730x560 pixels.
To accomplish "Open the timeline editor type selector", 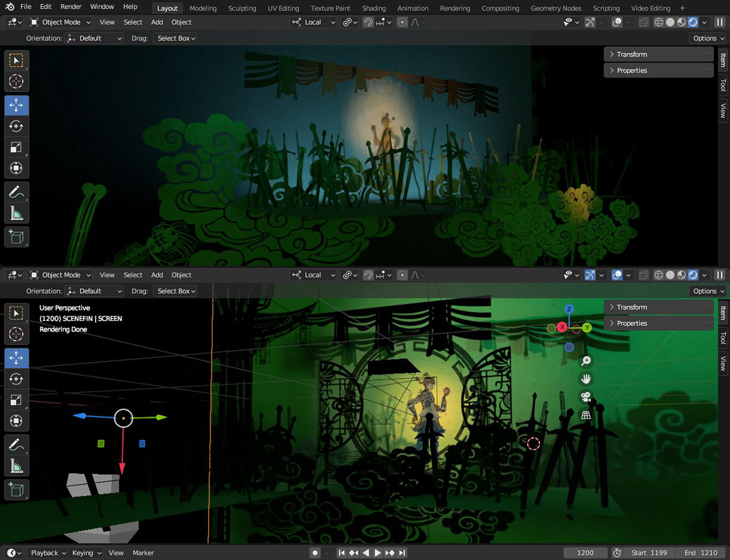I will [x=15, y=553].
